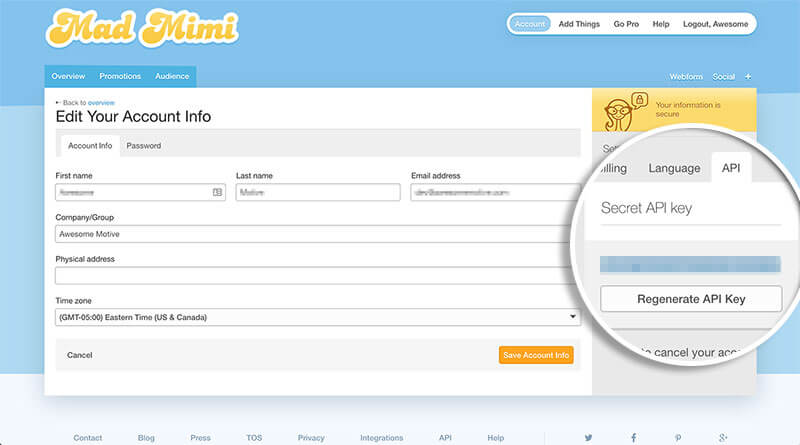Switch to the Overview tab
800x445 pixels.
tap(68, 76)
